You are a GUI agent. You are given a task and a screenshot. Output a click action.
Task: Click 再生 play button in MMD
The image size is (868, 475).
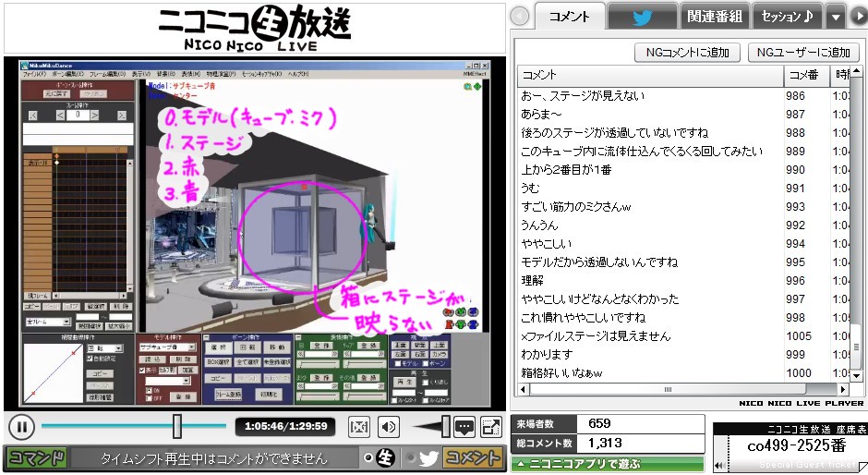404,383
